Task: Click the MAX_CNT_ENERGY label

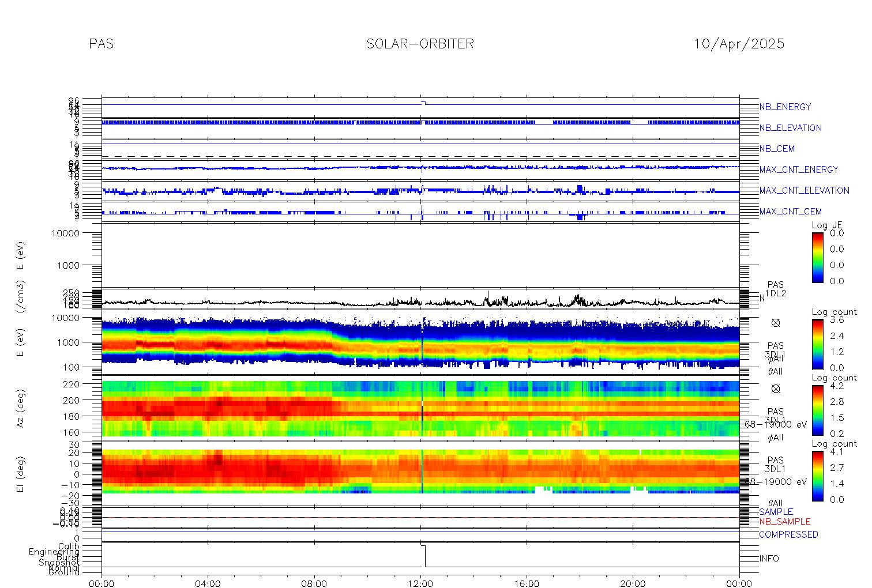Action: pos(799,169)
